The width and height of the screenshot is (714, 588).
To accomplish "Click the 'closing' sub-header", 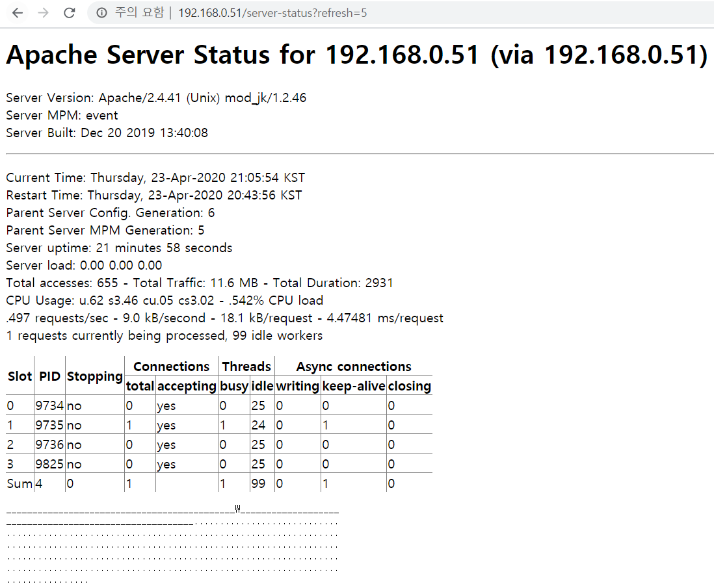I will [410, 387].
